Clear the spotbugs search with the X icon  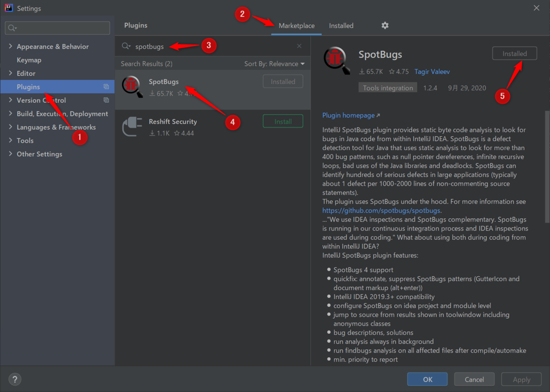(x=299, y=46)
